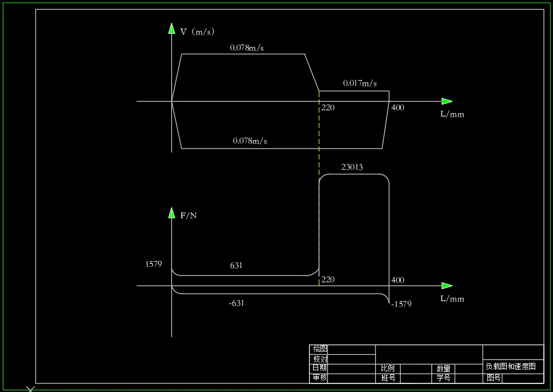Click the "0.017m/s" velocity label
This screenshot has height=392, width=553.
pos(360,83)
